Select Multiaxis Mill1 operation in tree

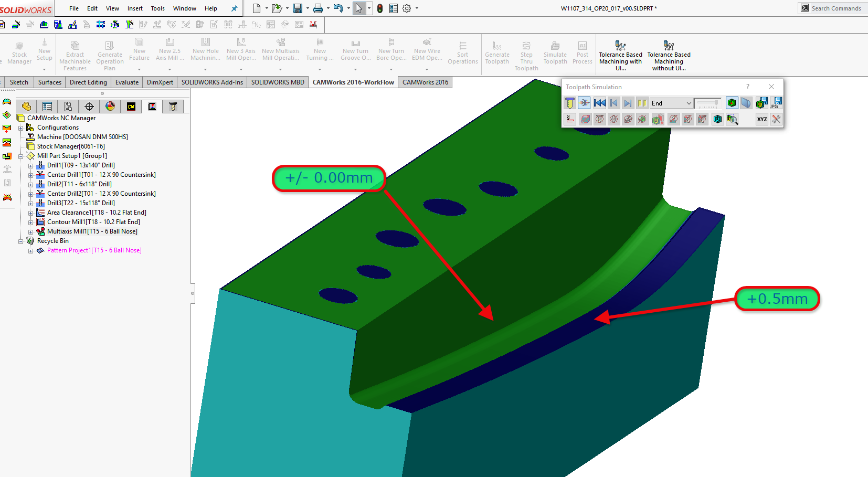(x=92, y=231)
